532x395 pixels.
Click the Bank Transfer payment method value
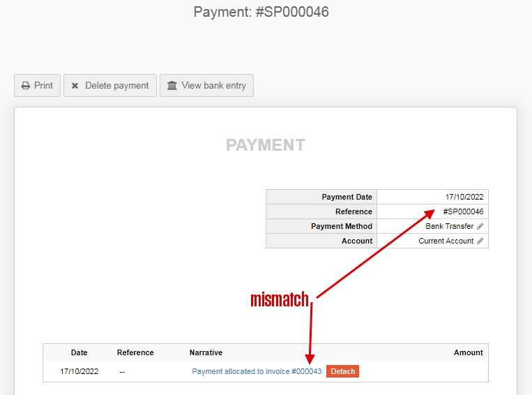click(x=449, y=226)
